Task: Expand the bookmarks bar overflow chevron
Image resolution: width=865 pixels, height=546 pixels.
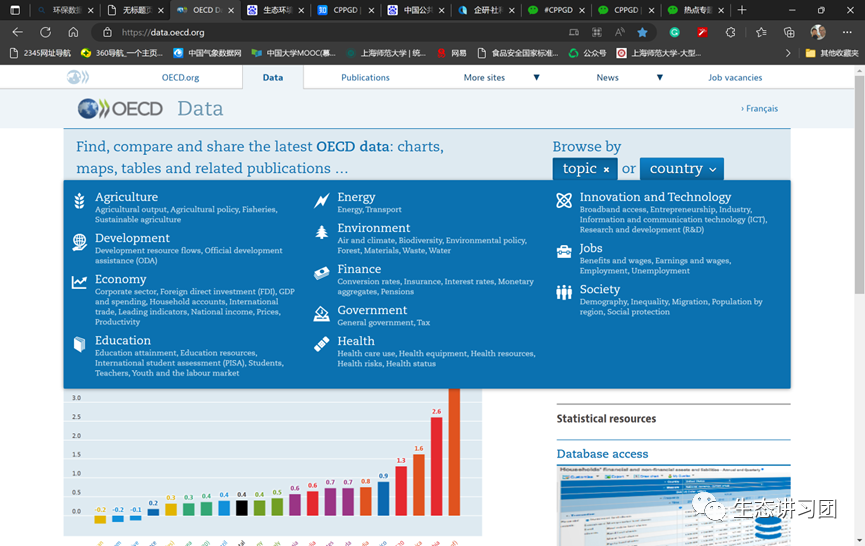Action: click(x=788, y=53)
